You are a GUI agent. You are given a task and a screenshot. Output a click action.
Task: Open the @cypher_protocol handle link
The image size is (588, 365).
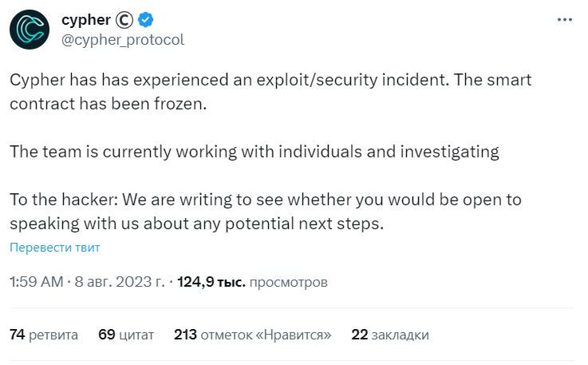(x=123, y=40)
